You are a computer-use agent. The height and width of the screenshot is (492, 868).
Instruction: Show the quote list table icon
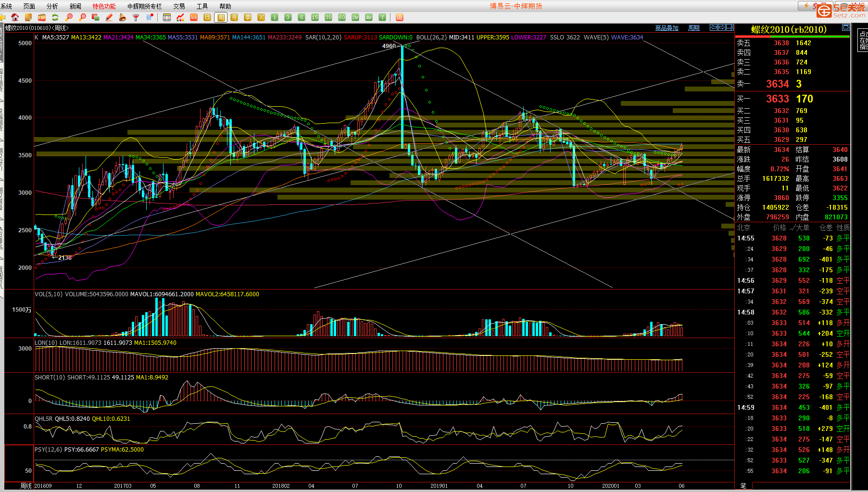click(167, 17)
